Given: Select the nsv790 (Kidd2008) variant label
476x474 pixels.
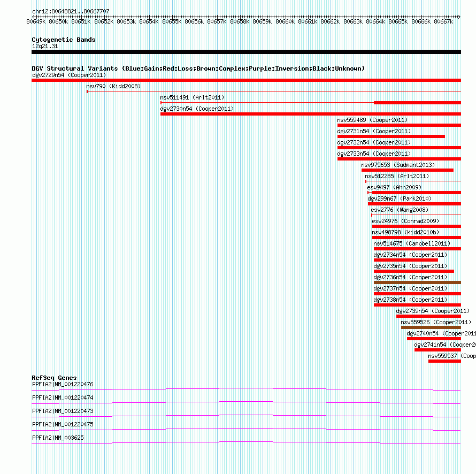Looking at the screenshot, I should (x=113, y=86).
